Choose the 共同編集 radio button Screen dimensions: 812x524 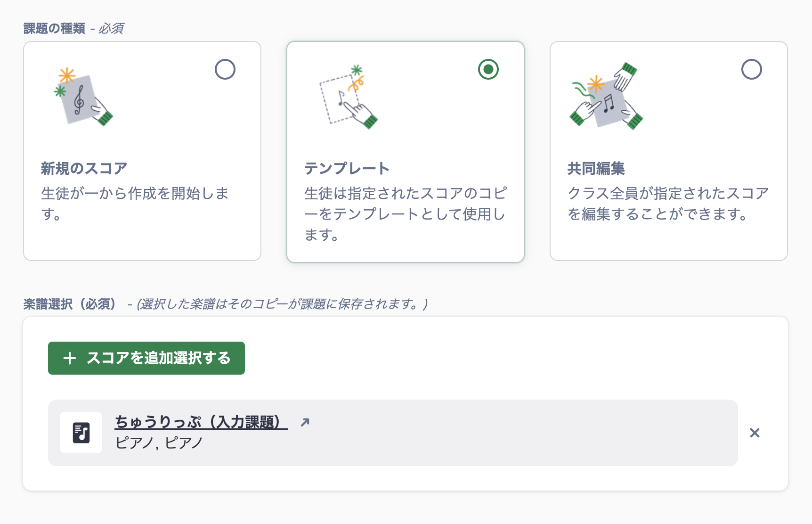pyautogui.click(x=751, y=69)
